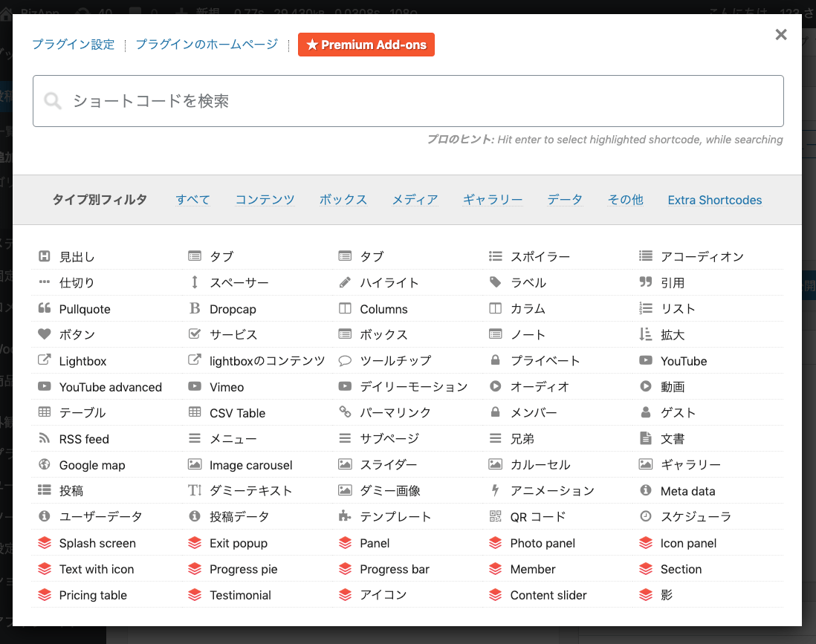Filter shortcodes by その他
Screen dimensions: 816x644
[626, 200]
